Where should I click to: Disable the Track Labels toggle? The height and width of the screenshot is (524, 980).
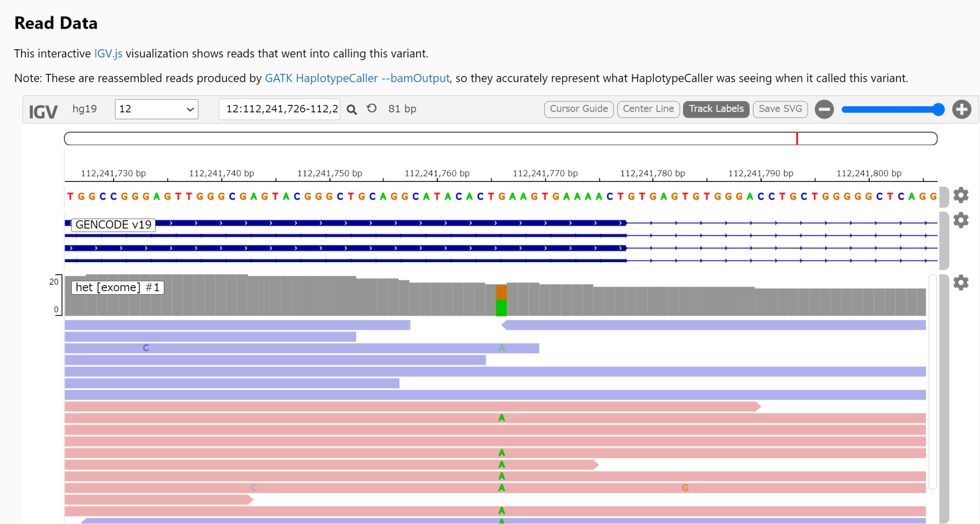(x=716, y=109)
